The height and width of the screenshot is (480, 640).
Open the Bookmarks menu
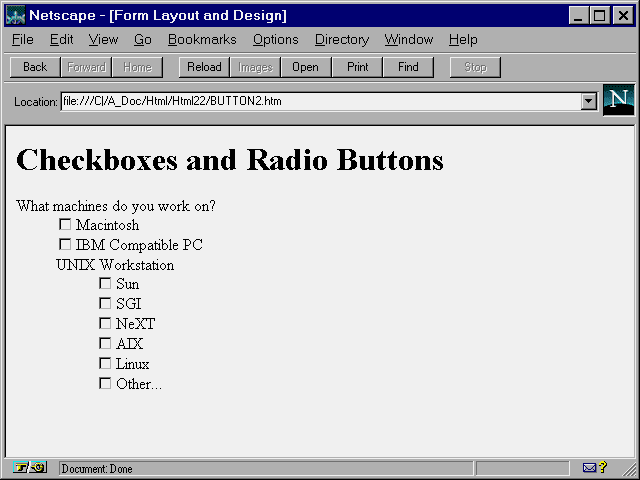click(x=202, y=40)
